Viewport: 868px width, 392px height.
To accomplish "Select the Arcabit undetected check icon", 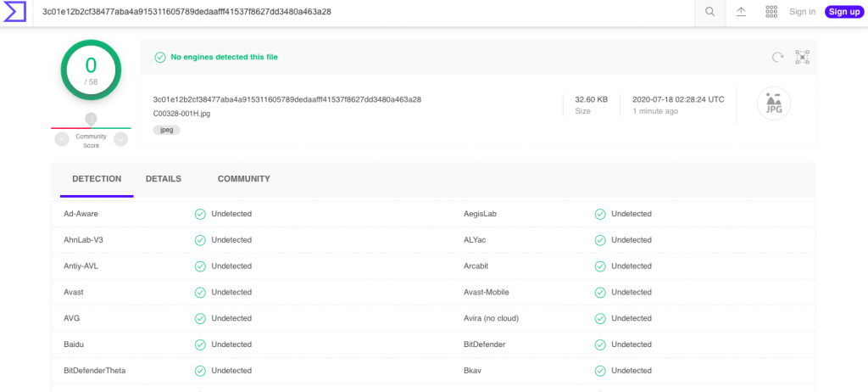I will (x=600, y=266).
